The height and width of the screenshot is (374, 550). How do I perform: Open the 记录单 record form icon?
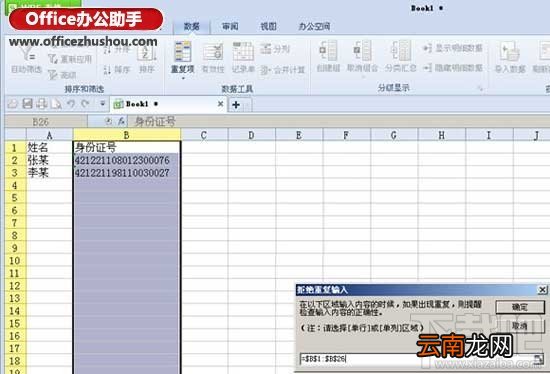pos(243,52)
